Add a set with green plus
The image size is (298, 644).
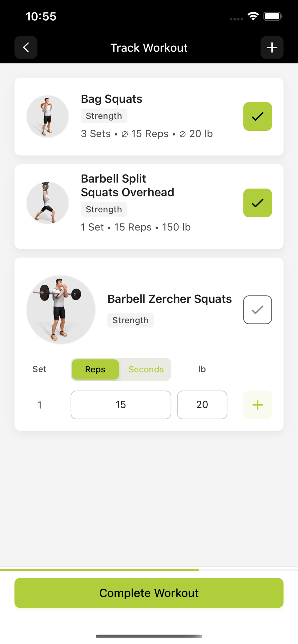(x=257, y=405)
